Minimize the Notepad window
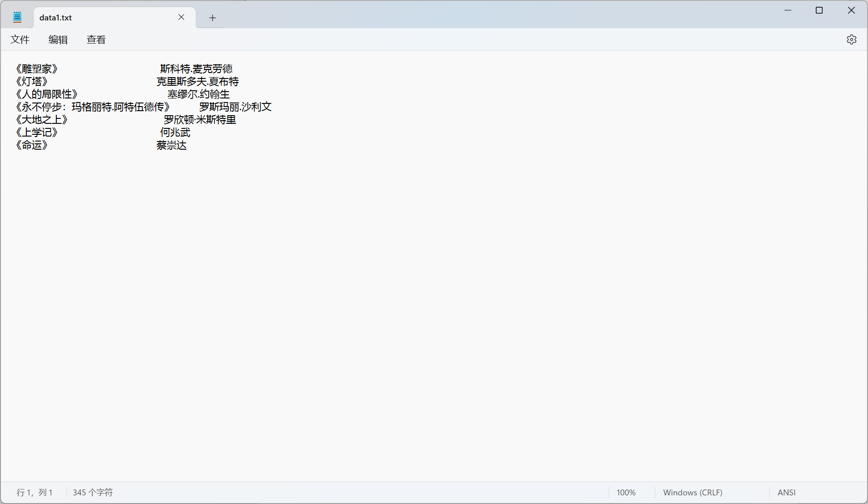Viewport: 868px width, 504px height. click(x=788, y=10)
